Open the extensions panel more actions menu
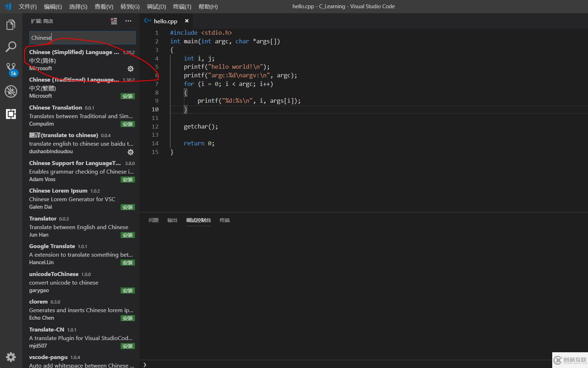 tap(128, 21)
